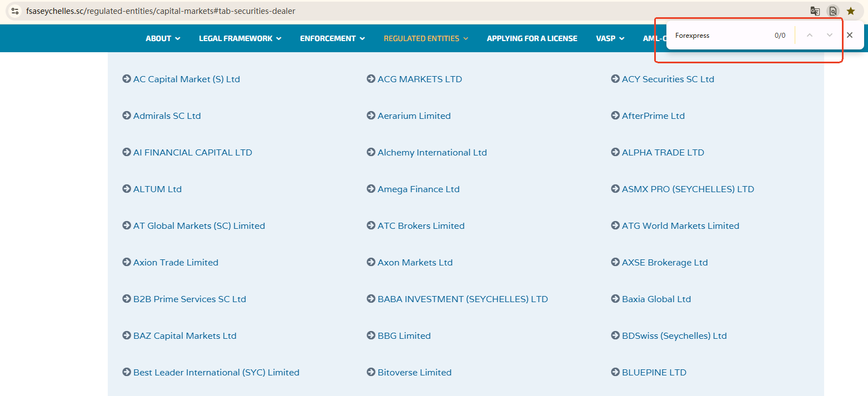Expand the VASP menu chevron

[x=621, y=38]
